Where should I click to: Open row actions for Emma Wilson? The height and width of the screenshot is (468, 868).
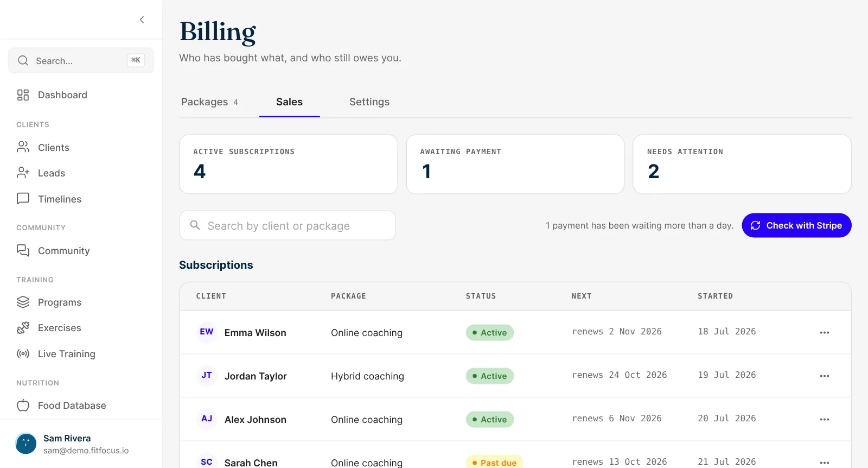[825, 332]
